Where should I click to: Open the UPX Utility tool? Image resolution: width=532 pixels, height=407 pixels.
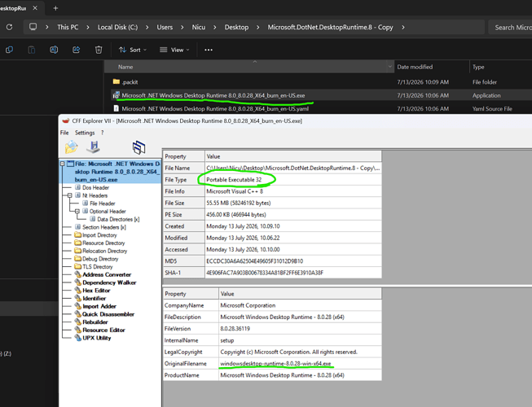pyautogui.click(x=97, y=338)
